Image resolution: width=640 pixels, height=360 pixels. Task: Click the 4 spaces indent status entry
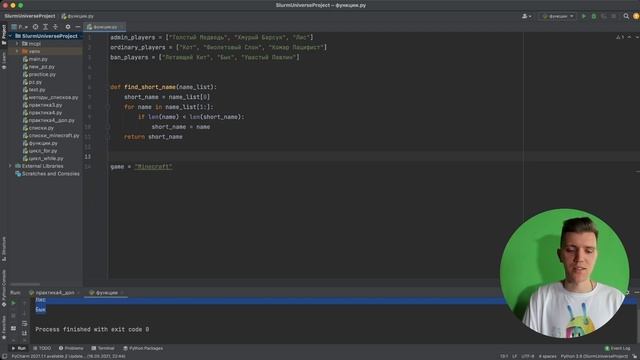click(547, 356)
